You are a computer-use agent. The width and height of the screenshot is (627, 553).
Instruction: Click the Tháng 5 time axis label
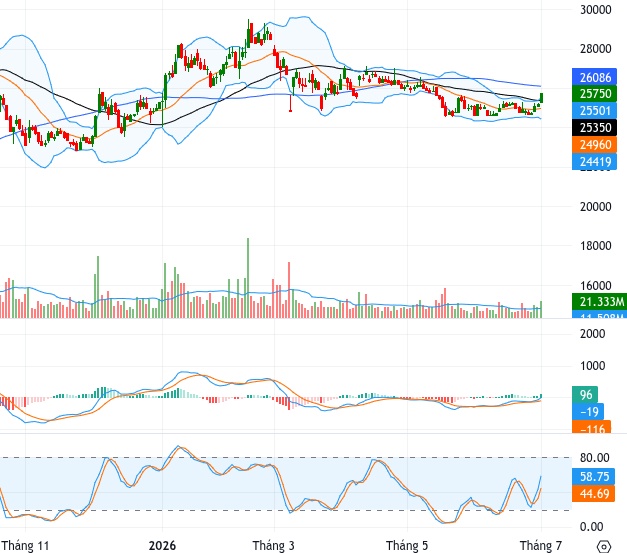407,545
